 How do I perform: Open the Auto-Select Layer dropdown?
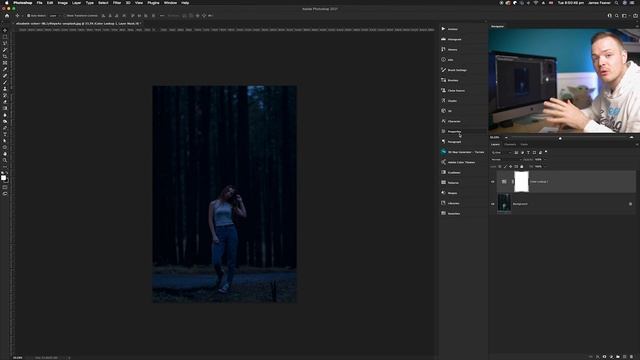[54, 16]
